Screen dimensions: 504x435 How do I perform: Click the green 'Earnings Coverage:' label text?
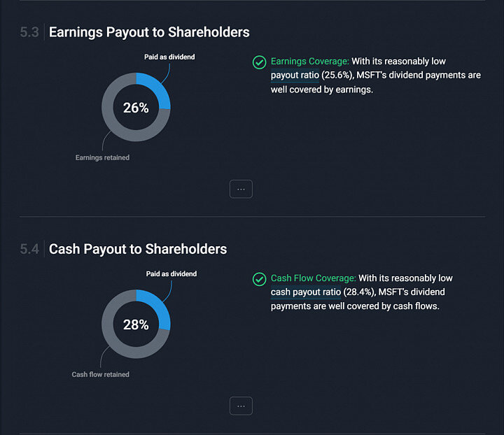click(310, 62)
